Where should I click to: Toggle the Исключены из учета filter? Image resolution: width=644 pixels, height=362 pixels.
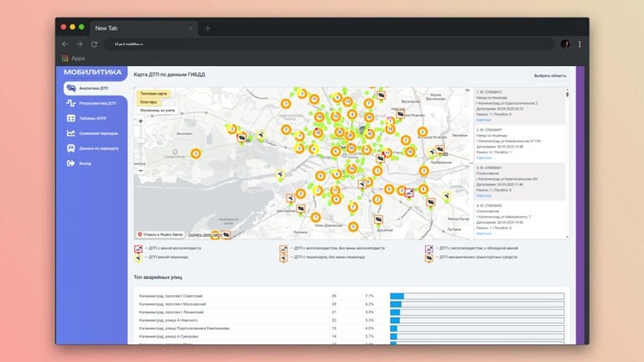(x=158, y=110)
